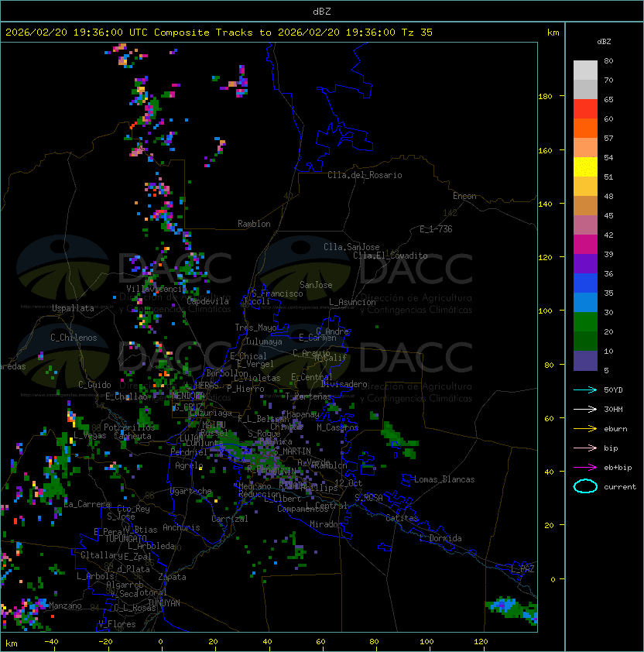
Task: Select the orange 60 dBZ color swatch
Action: click(x=585, y=128)
